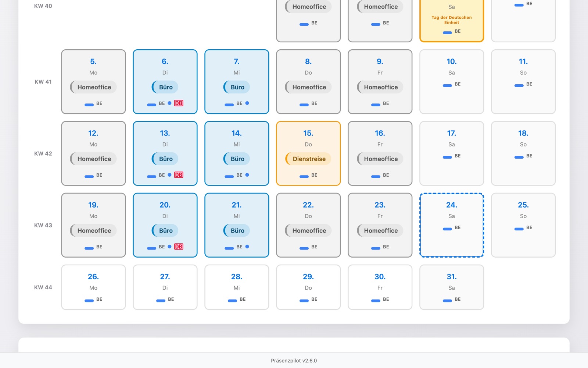
Task: Click the KW 44 week label
Action: coord(43,287)
